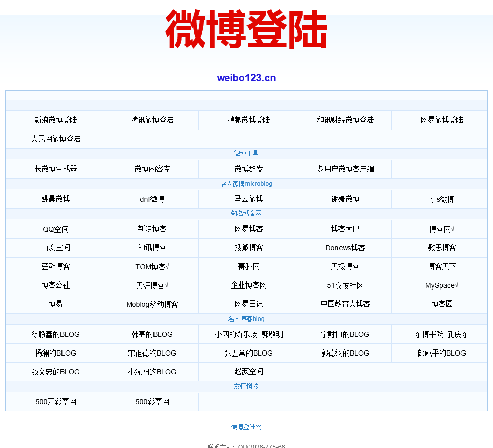This screenshot has height=448, width=493.
Task: Open the 新浪微博登陆 link
Action: pos(55,120)
